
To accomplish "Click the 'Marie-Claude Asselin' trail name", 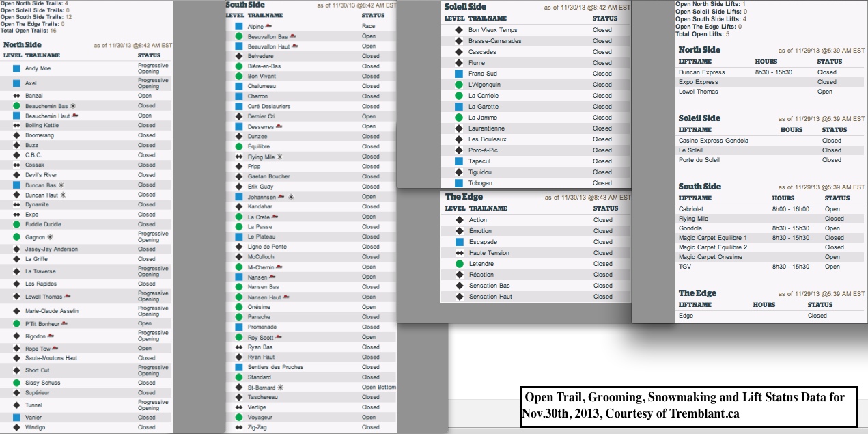I will tap(52, 311).
